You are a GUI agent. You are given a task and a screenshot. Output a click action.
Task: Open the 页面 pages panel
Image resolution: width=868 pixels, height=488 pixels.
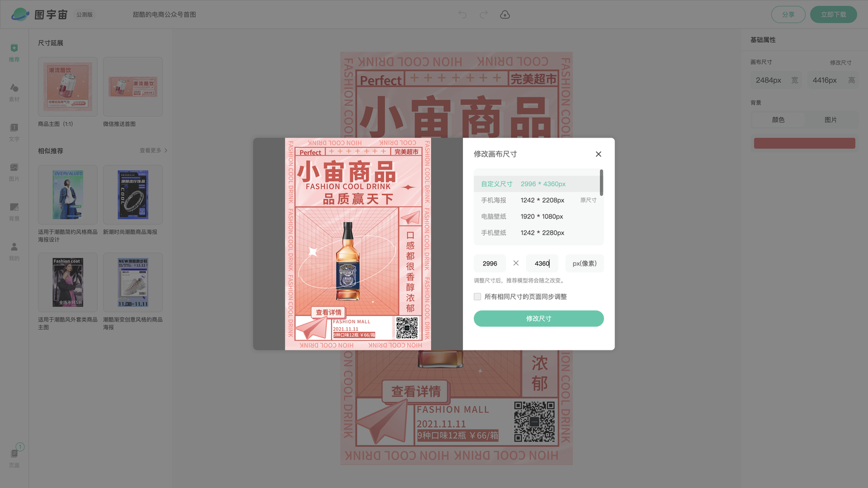[14, 457]
